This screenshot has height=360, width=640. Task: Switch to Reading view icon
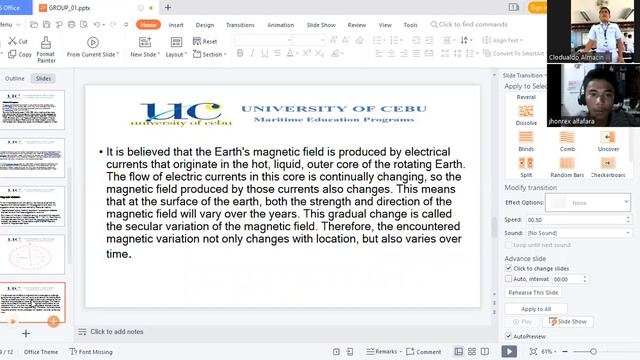(x=484, y=351)
